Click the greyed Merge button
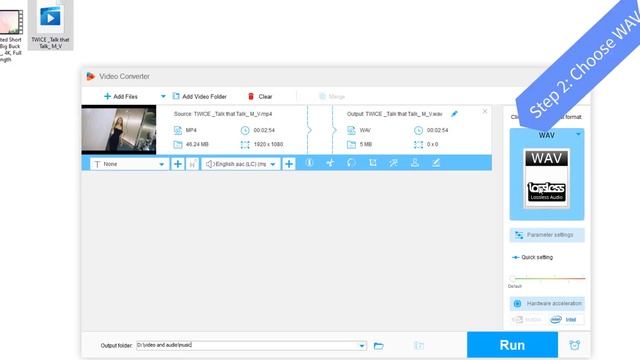 tap(332, 96)
